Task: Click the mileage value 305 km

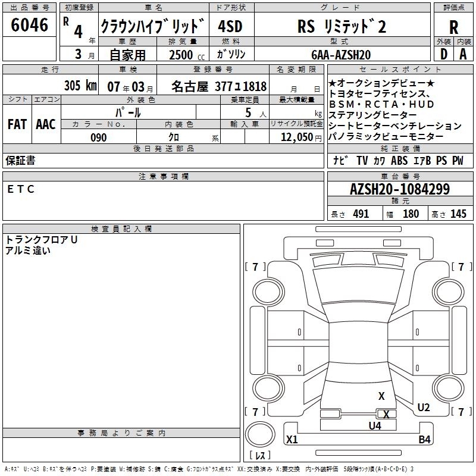Action: (x=80, y=85)
